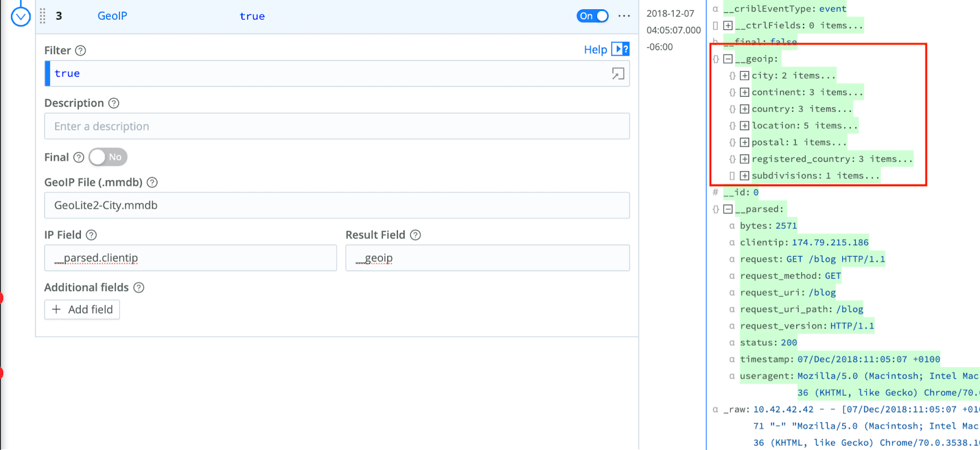Click the Additional fields help icon
980x450 pixels.
click(139, 288)
